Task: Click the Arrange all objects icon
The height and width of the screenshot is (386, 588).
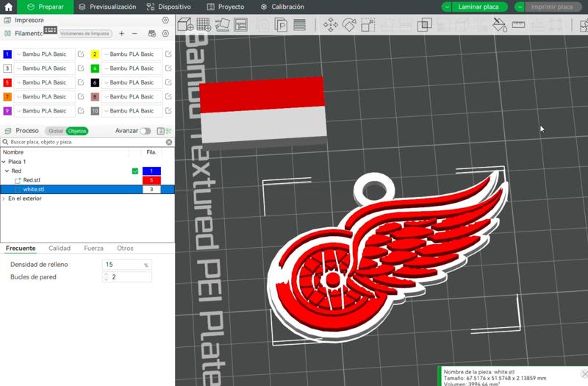Action: (x=241, y=25)
